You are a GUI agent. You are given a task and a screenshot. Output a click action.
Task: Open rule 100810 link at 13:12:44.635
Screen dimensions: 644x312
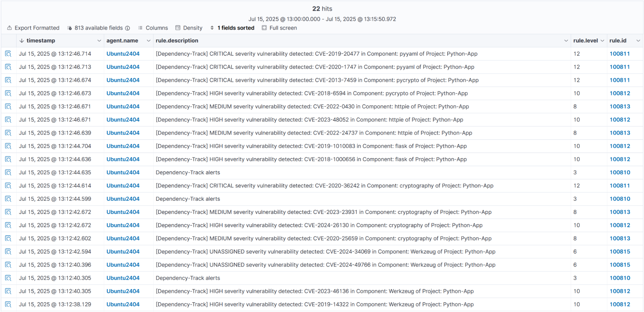(x=620, y=173)
